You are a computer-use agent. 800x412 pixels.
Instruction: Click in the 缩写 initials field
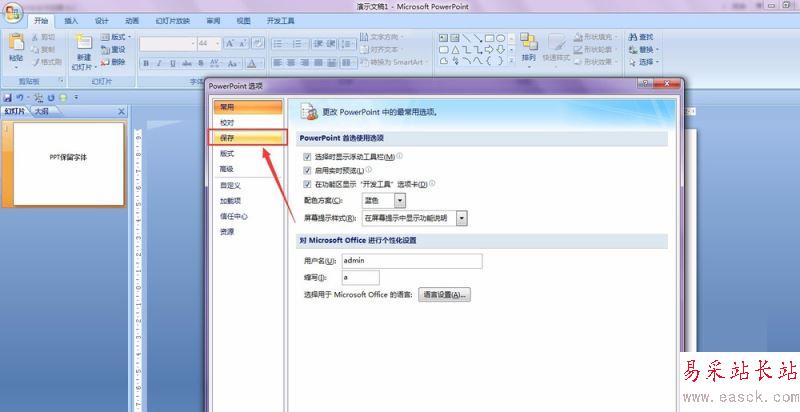point(360,278)
